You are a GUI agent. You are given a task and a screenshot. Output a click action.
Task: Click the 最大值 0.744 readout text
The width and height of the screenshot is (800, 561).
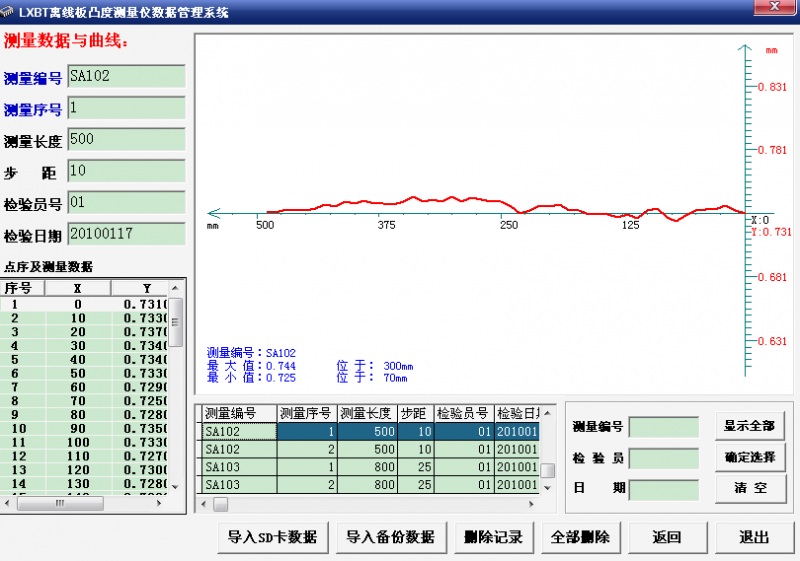click(x=251, y=366)
